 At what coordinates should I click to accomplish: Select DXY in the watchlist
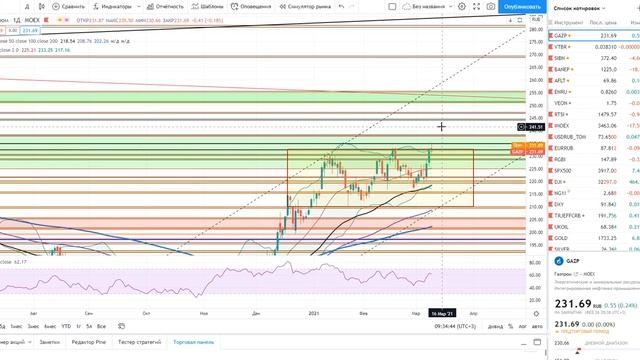pos(594,204)
